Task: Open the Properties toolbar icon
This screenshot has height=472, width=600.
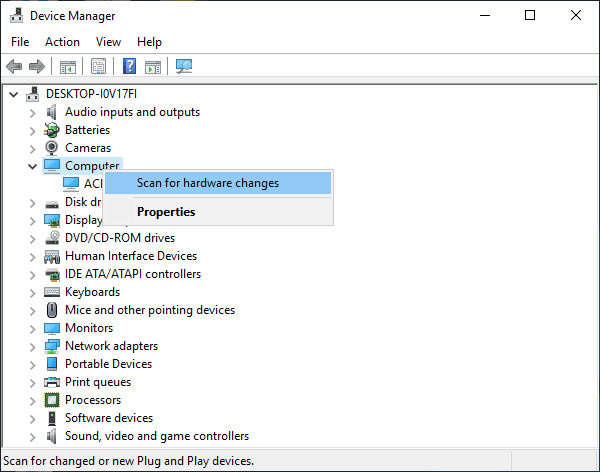Action: [98, 66]
